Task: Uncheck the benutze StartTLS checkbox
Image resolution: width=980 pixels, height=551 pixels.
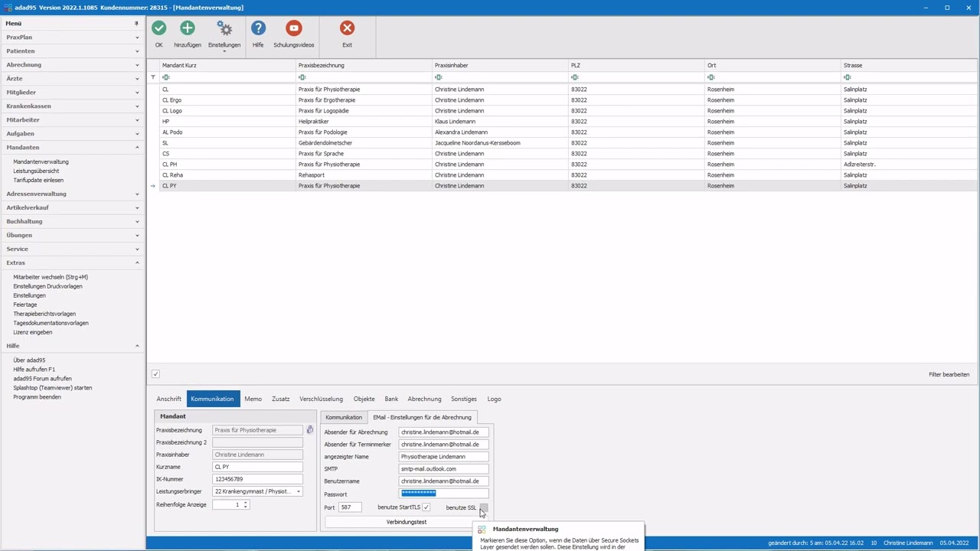Action: pyautogui.click(x=426, y=507)
